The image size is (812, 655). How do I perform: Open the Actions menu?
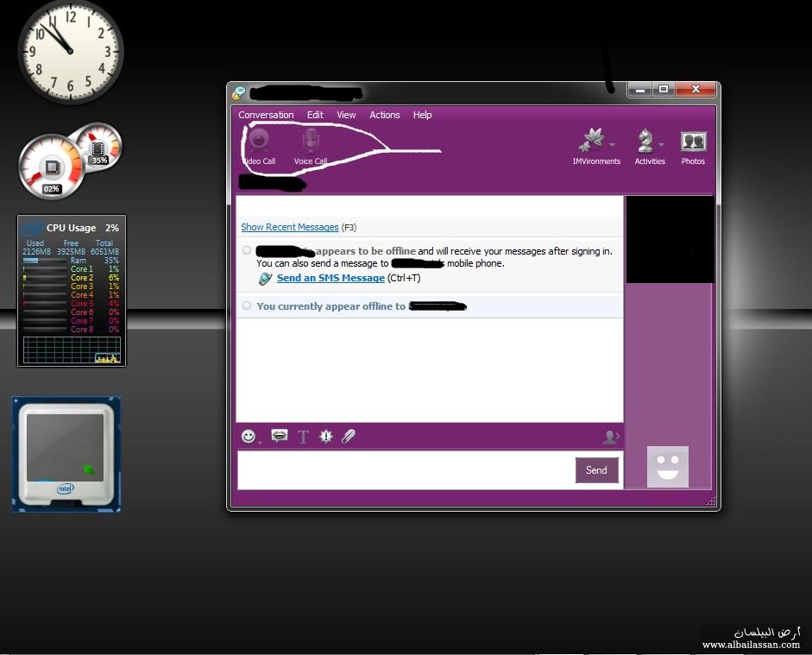click(x=384, y=115)
